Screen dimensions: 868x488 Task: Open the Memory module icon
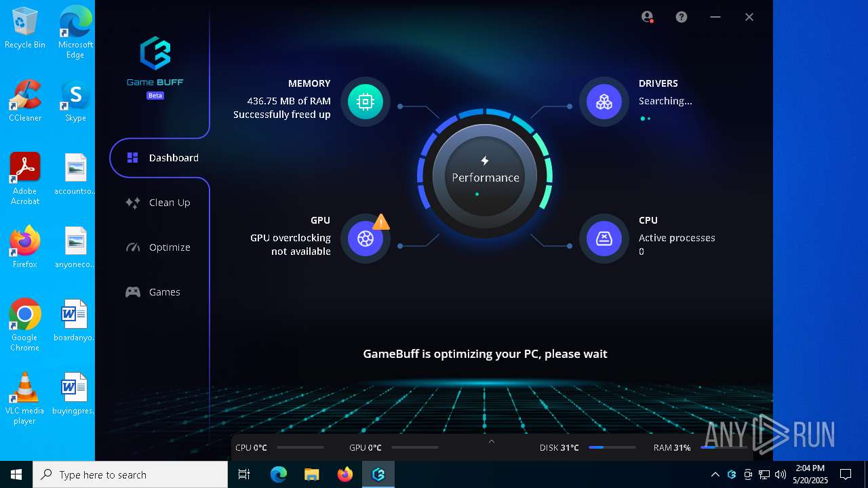(366, 102)
